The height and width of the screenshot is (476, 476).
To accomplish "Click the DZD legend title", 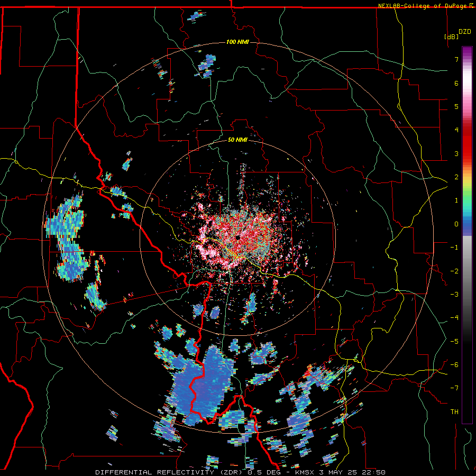I will pyautogui.click(x=465, y=32).
